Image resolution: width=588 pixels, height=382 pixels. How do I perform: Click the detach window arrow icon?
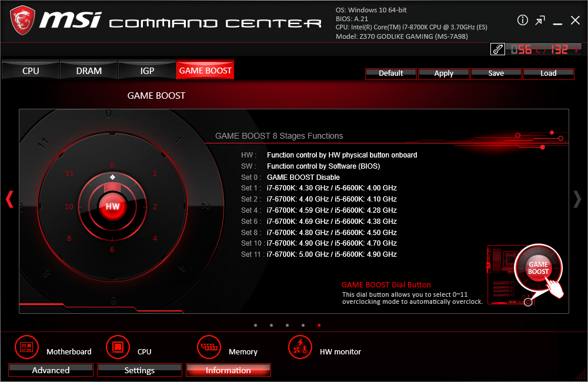(540, 20)
